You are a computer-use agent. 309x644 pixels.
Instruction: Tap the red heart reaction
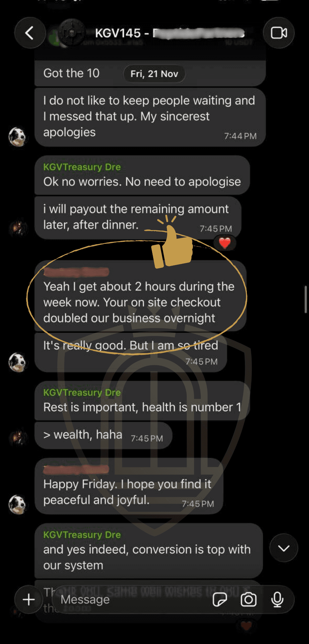tap(225, 243)
